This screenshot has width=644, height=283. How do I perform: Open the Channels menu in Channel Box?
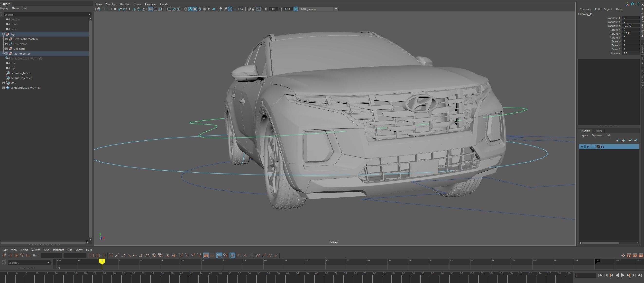coord(585,9)
